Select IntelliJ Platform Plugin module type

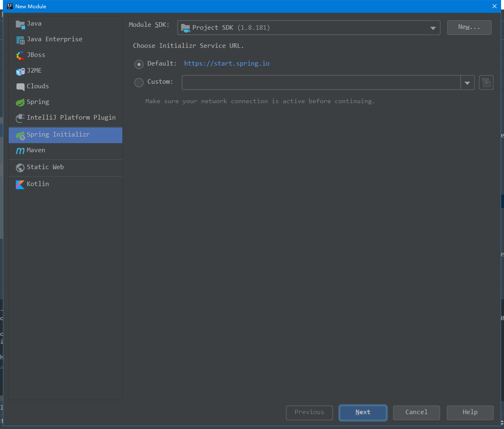point(66,118)
